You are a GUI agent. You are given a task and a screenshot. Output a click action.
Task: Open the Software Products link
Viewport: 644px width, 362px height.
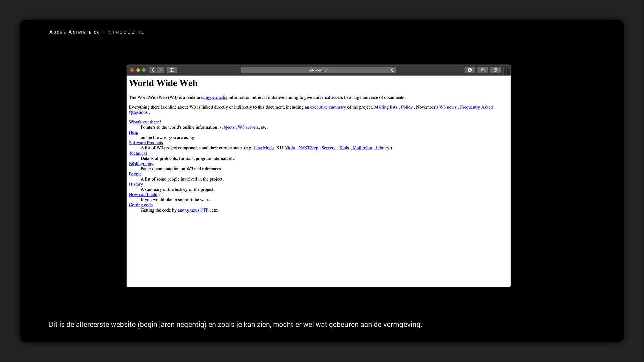tap(146, 143)
